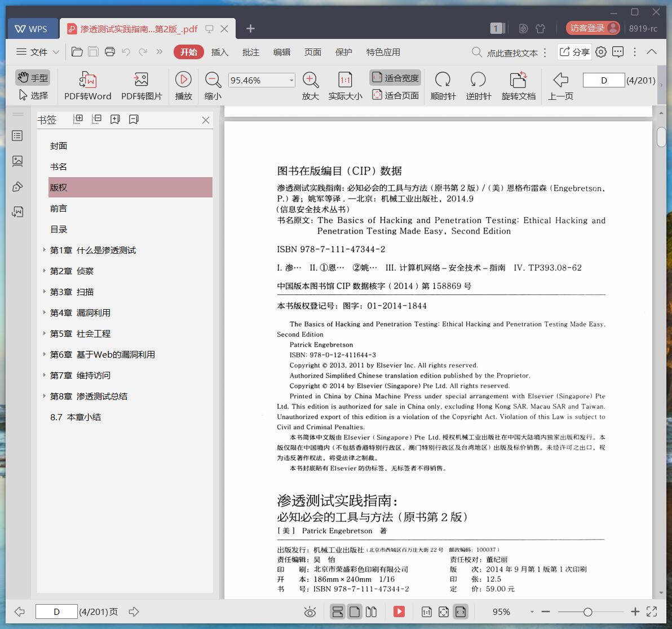672x629 pixels.
Task: Click the redo arrow icon
Action: click(x=143, y=52)
